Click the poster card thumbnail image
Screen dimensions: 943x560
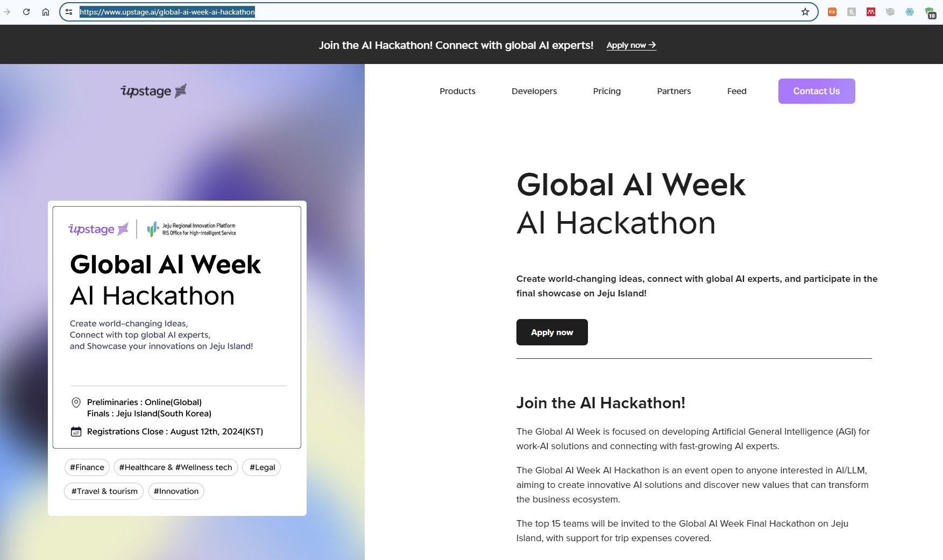177,358
